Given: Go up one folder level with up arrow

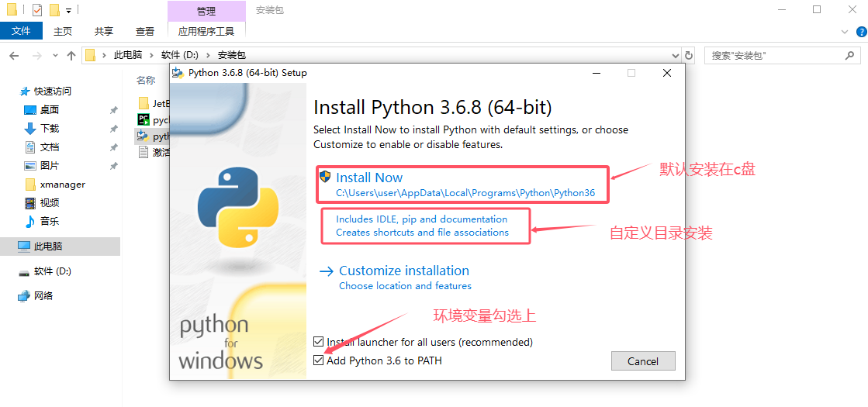Looking at the screenshot, I should 71,55.
